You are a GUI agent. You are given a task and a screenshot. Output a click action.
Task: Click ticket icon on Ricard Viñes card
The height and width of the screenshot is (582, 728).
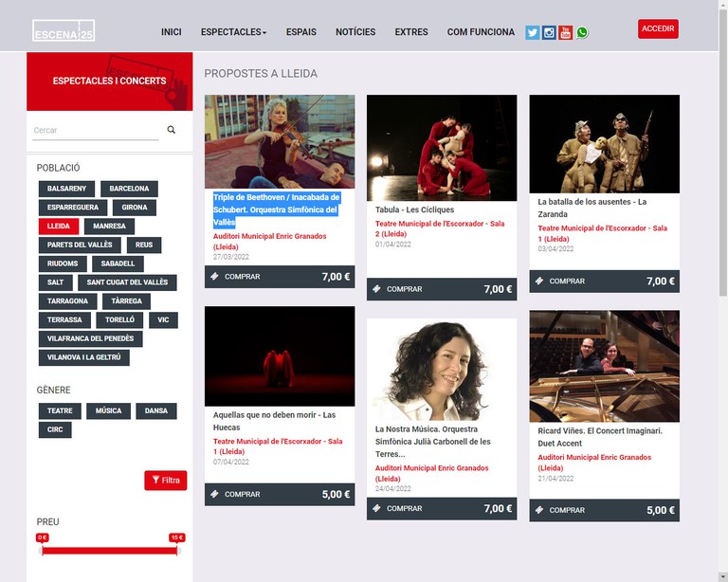pos(539,510)
